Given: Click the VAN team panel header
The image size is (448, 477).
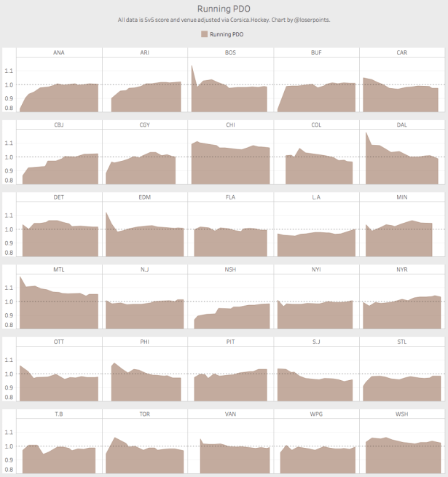Looking at the screenshot, I should (230, 413).
